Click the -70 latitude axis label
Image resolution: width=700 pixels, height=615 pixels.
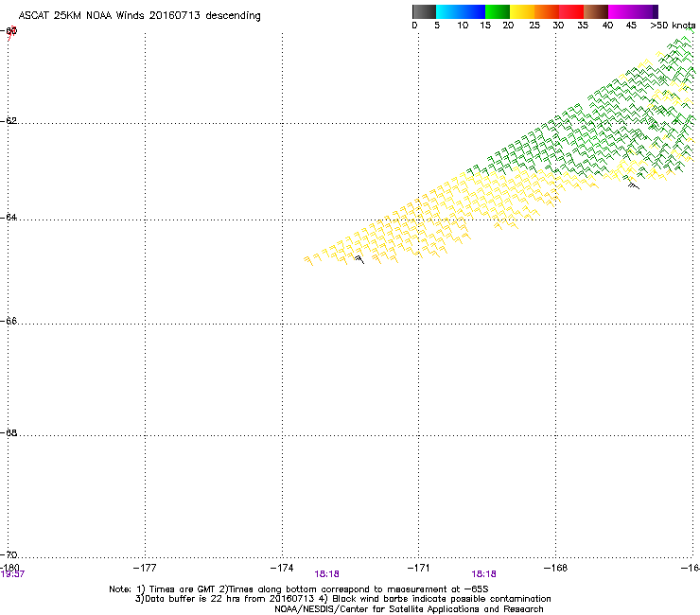[x=9, y=554]
